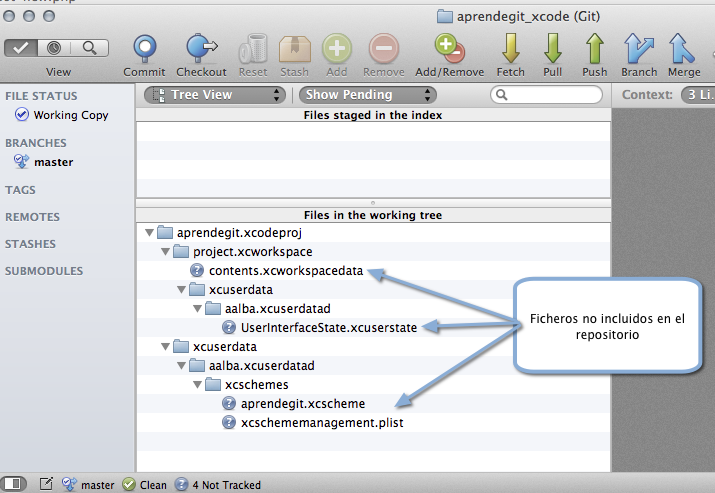Switch to the clock log view button

(56, 48)
